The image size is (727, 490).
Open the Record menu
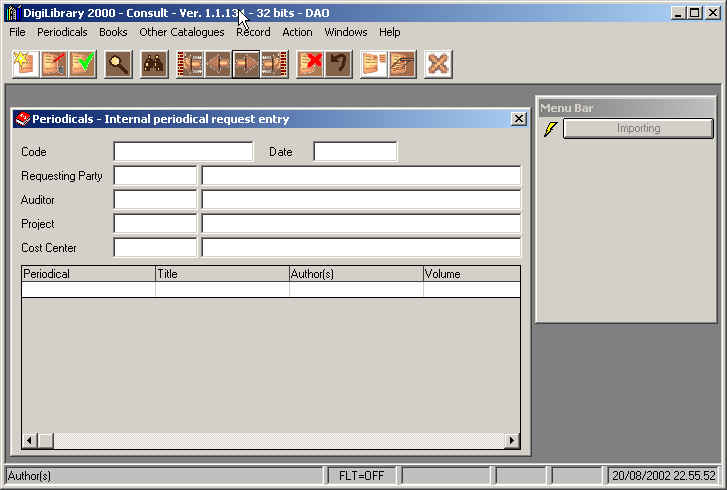tap(253, 32)
